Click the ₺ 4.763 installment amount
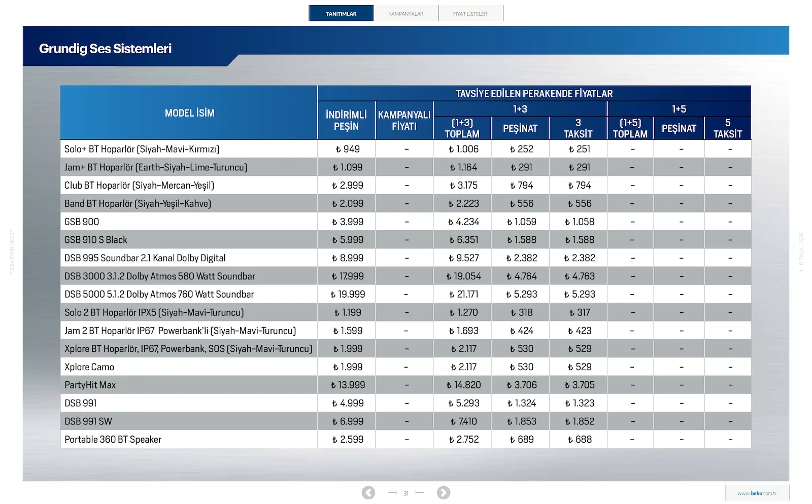 pyautogui.click(x=579, y=276)
